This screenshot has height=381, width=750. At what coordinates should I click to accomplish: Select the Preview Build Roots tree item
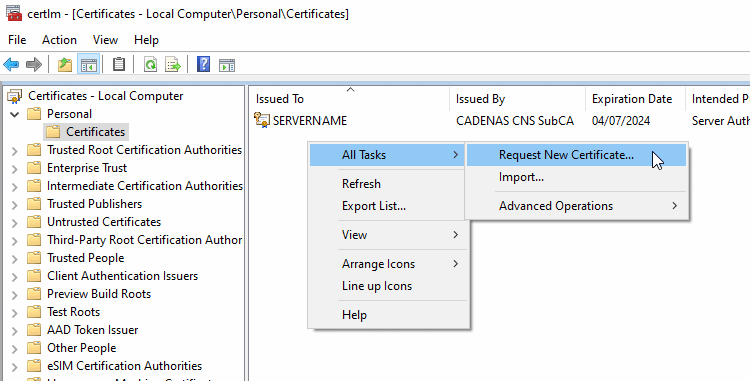tap(99, 294)
